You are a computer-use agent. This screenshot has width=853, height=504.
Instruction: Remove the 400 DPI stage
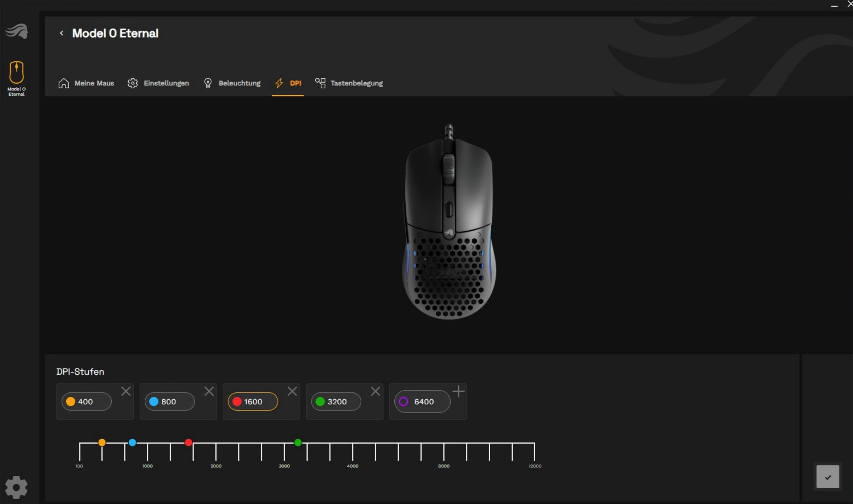(126, 391)
